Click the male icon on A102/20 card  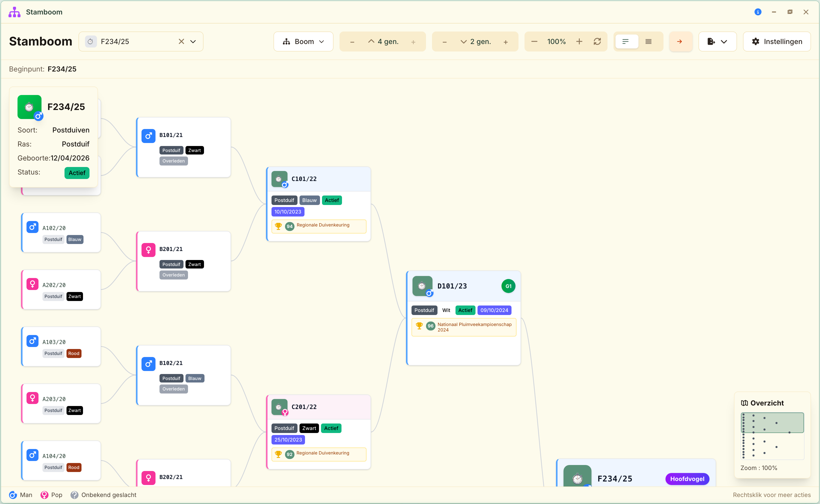coord(32,227)
